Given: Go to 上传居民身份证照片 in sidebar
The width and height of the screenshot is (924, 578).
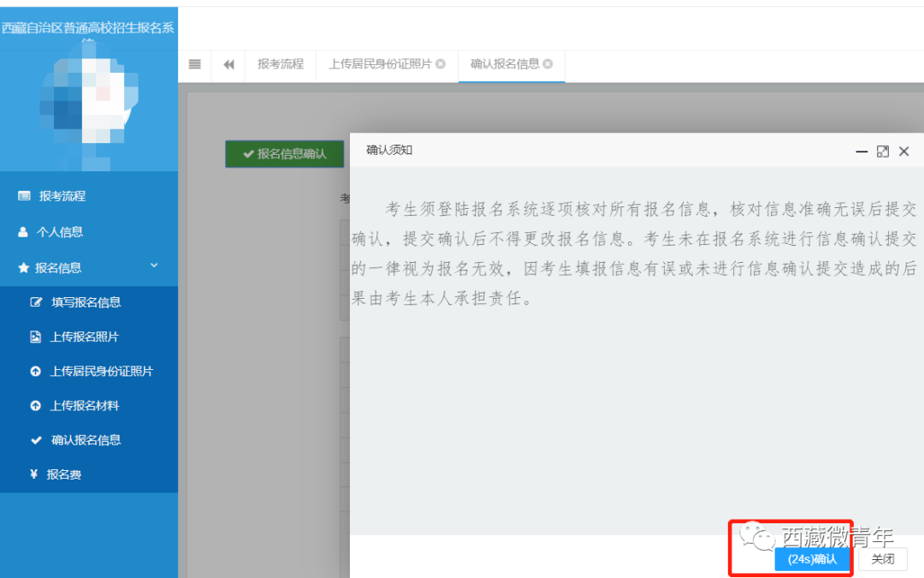Looking at the screenshot, I should point(101,372).
